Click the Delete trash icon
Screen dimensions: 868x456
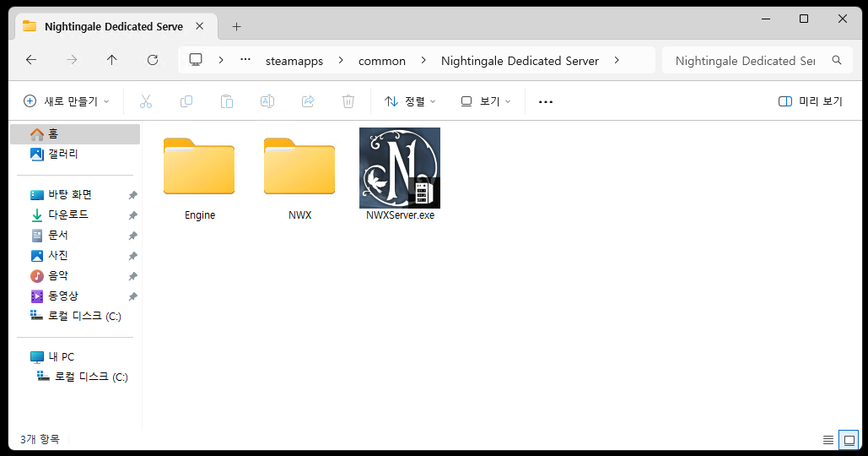click(348, 101)
